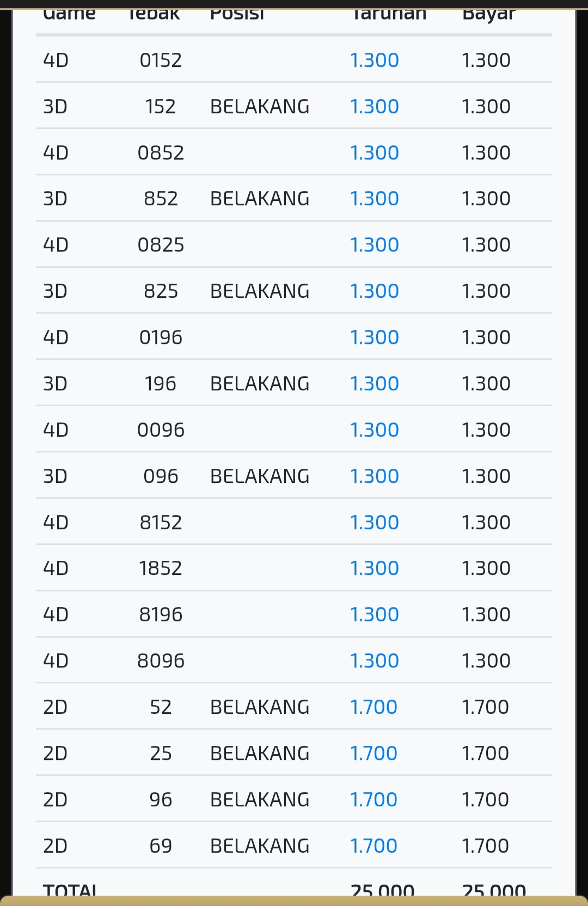
Task: Click the blue 1.700 bet for 2D 69
Action: coord(373,846)
